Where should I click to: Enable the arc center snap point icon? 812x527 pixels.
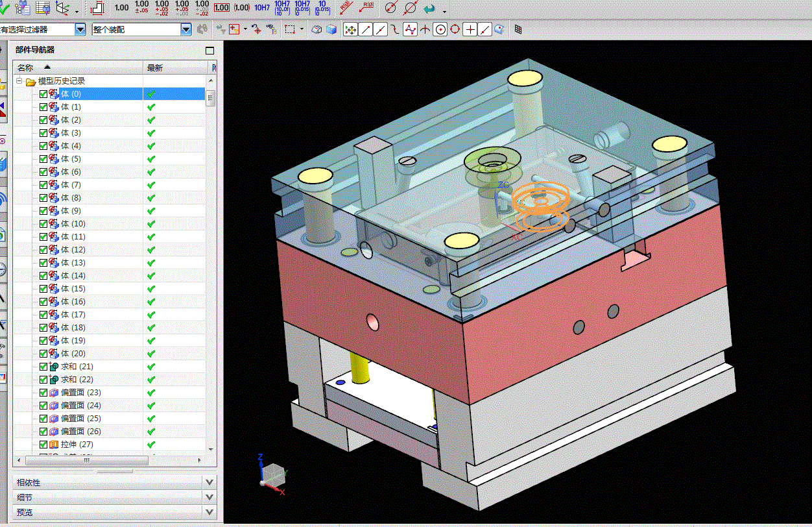click(440, 29)
